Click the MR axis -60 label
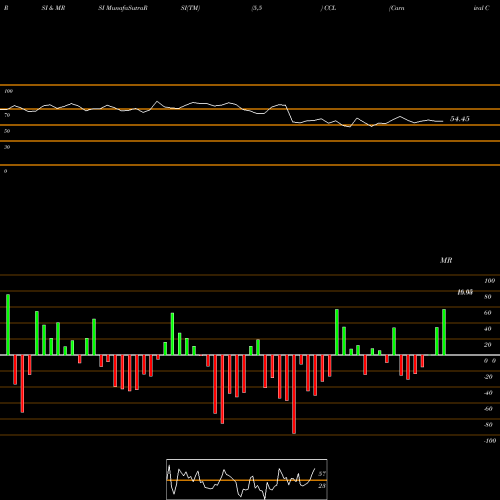This screenshot has height=500, width=500. 488,409
